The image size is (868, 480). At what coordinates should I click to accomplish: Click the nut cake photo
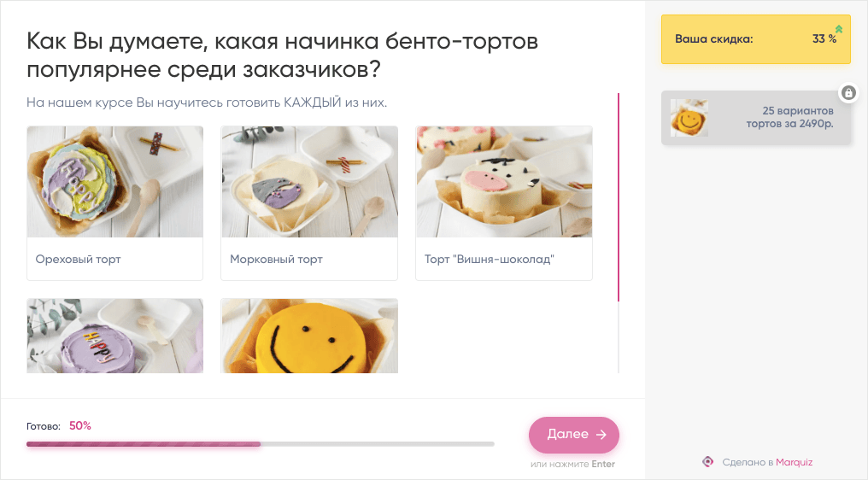click(x=115, y=182)
